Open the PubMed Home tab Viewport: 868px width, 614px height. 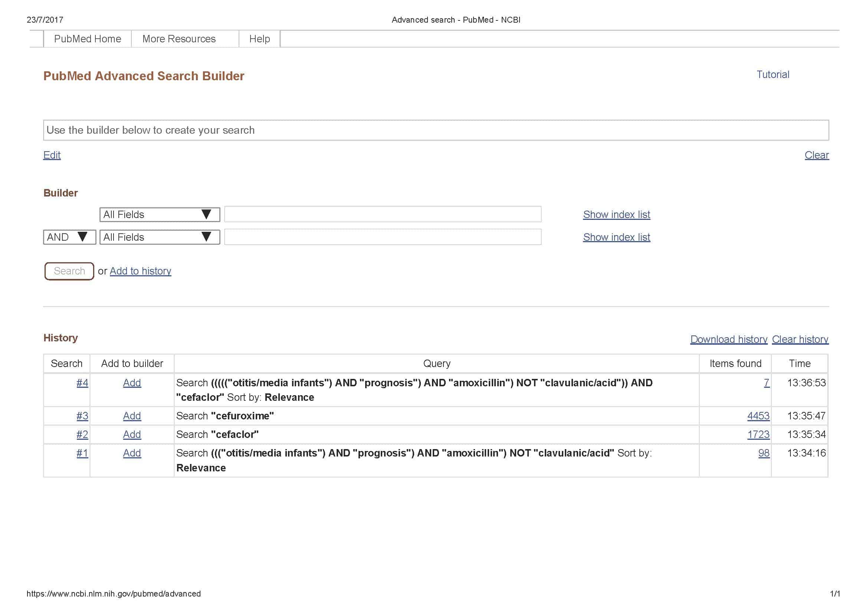click(x=87, y=39)
